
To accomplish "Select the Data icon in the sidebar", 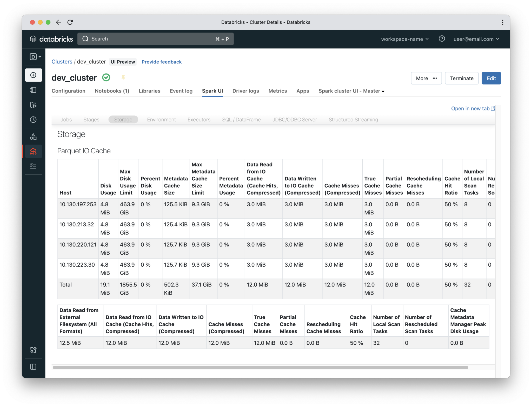I will [34, 136].
